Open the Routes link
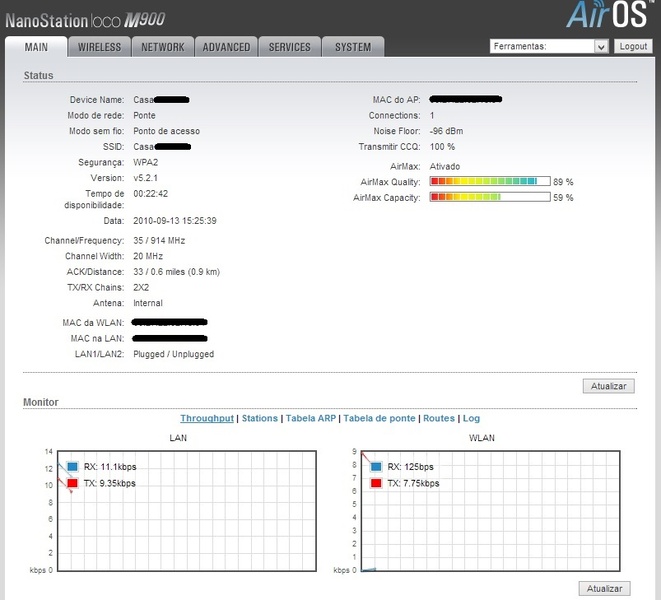The height and width of the screenshot is (600, 661). coord(439,418)
